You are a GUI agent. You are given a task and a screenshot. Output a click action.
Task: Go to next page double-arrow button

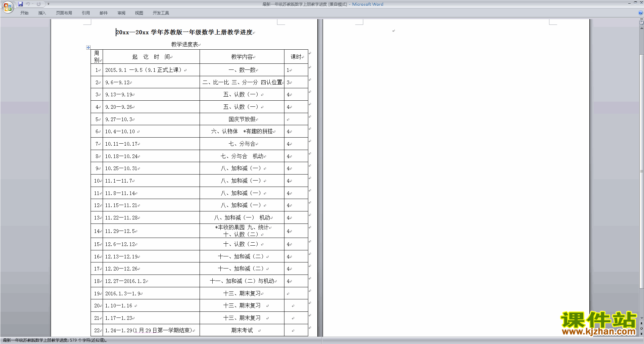641,334
